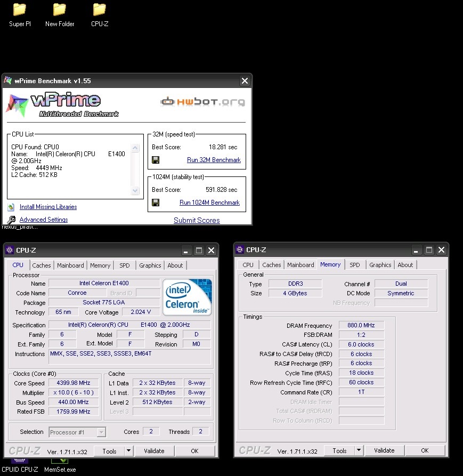The height and width of the screenshot is (476, 463).
Task: Close the left CPU-Z CPU window
Action: pyautogui.click(x=211, y=251)
